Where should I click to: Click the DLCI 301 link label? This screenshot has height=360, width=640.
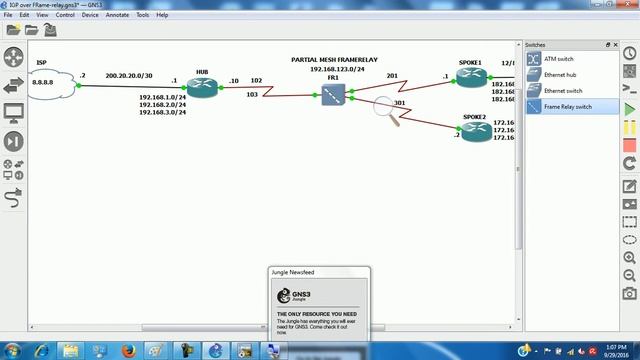click(x=399, y=103)
